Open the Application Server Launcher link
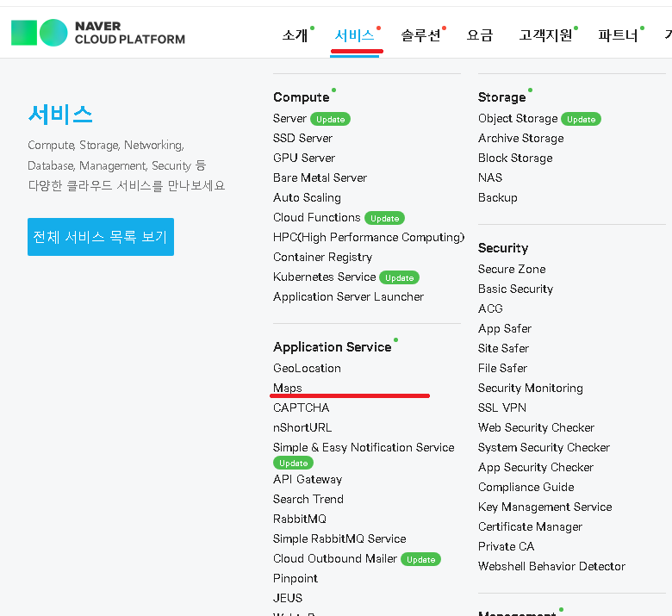The width and height of the screenshot is (672, 616). click(348, 296)
